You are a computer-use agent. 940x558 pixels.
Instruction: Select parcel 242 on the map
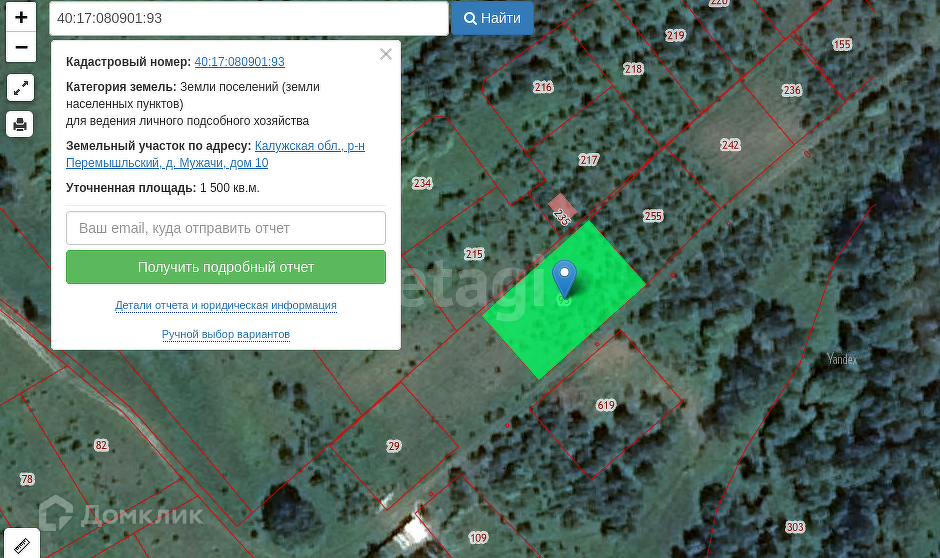coord(730,145)
